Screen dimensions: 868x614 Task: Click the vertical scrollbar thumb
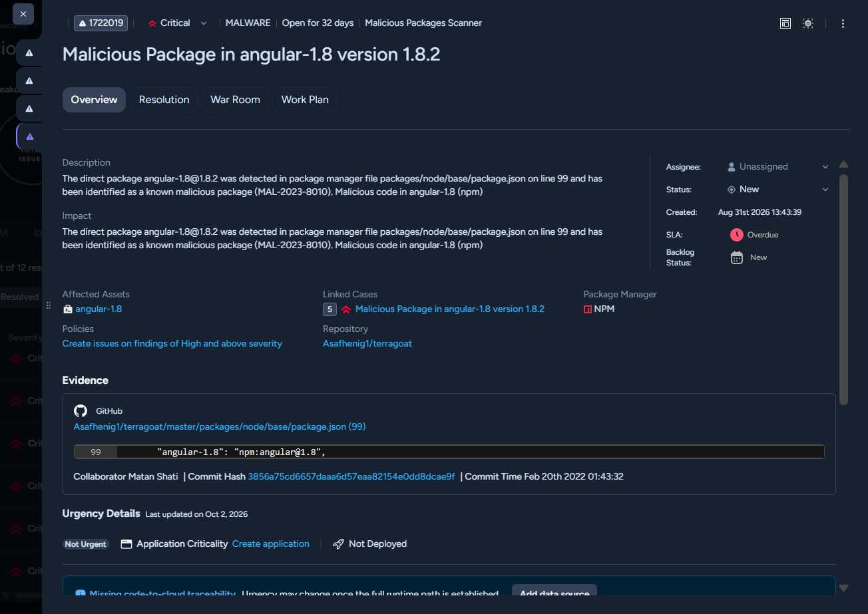(843, 289)
